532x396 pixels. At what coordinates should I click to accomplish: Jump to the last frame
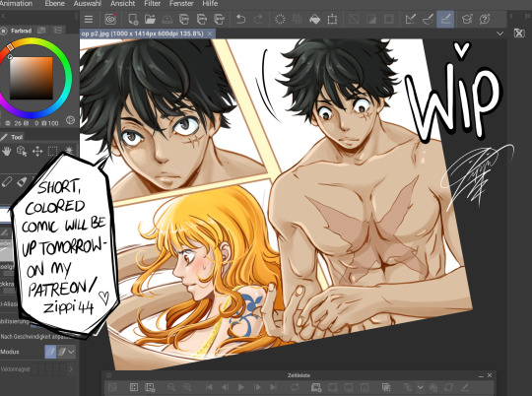(x=274, y=387)
